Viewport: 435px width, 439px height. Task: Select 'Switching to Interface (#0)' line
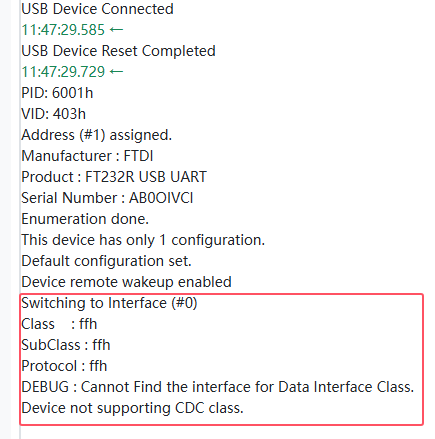pos(109,303)
